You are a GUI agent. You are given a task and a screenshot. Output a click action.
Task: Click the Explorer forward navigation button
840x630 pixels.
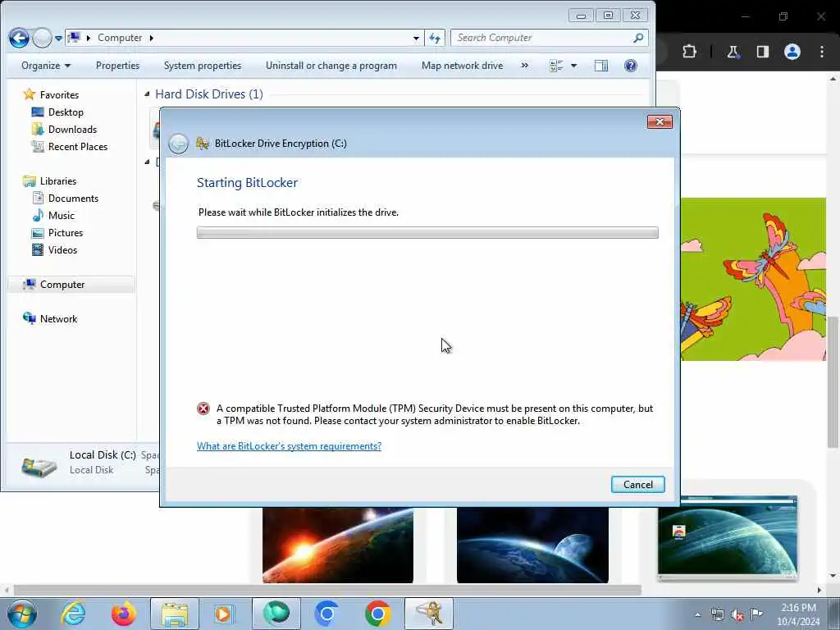coord(42,38)
